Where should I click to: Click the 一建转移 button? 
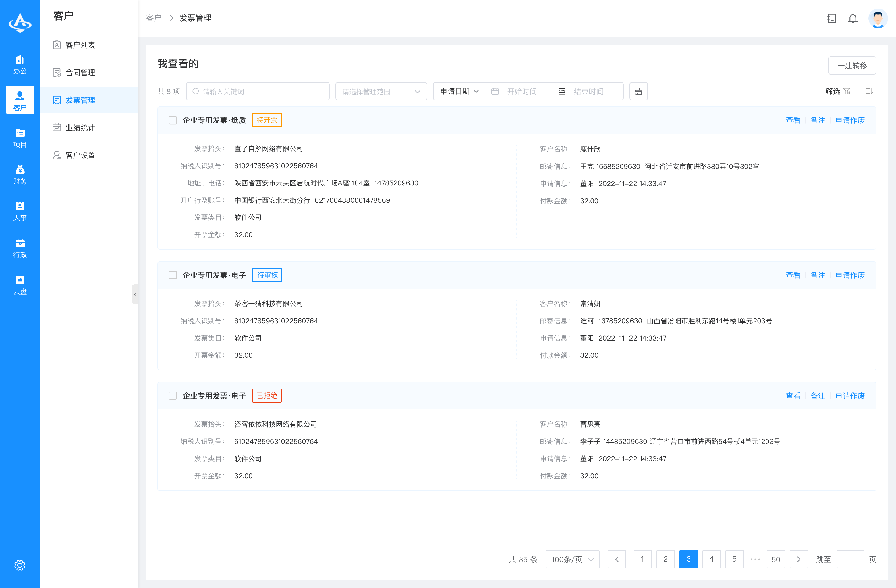point(852,65)
